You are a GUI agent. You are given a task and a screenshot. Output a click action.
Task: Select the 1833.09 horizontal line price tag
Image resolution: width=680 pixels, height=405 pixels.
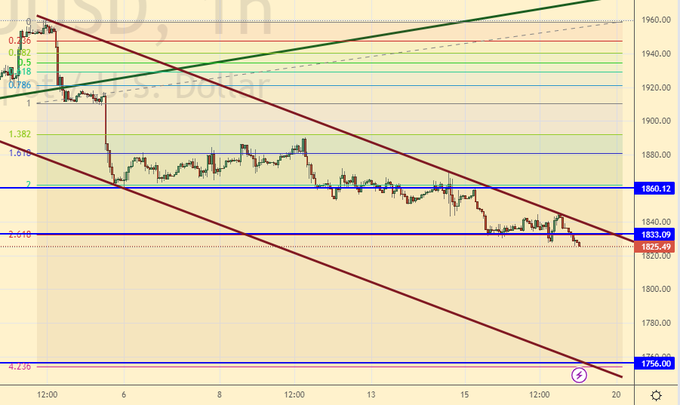(x=656, y=234)
